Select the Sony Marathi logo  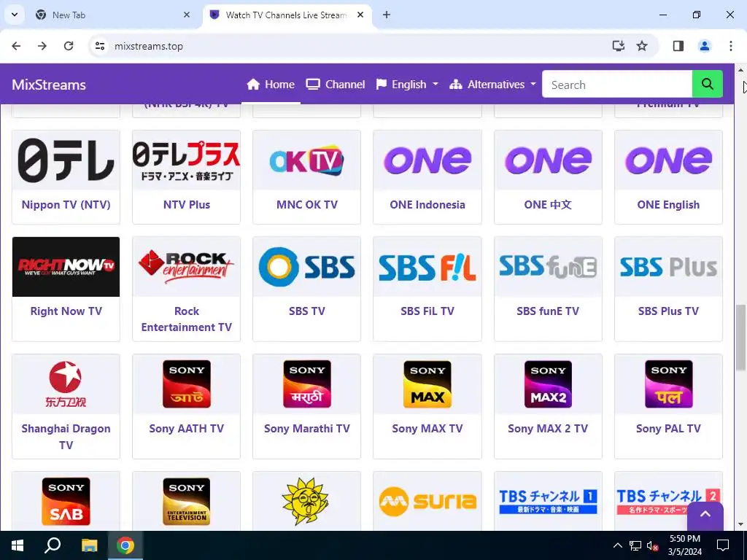point(307,384)
